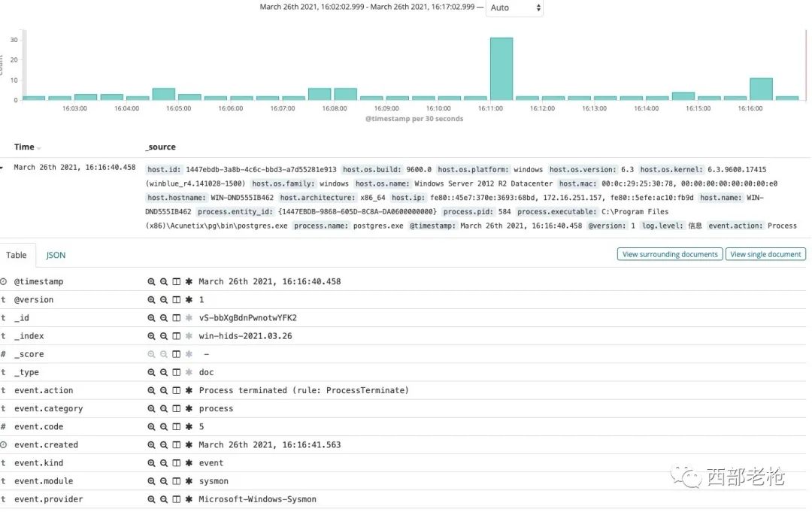Sort by the Time column arrow
Viewport: 812px width, 512px height.
tap(39, 148)
